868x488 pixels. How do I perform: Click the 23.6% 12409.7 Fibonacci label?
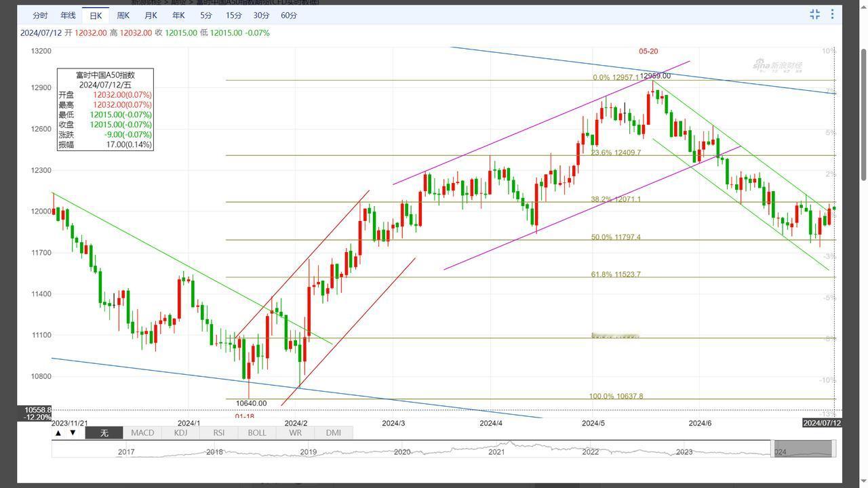616,152
